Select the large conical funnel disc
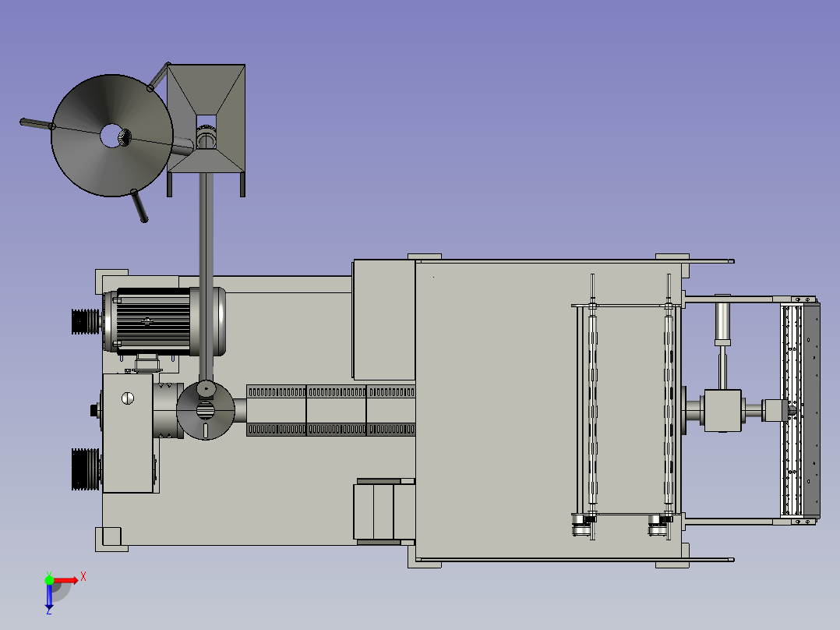 [x=112, y=136]
